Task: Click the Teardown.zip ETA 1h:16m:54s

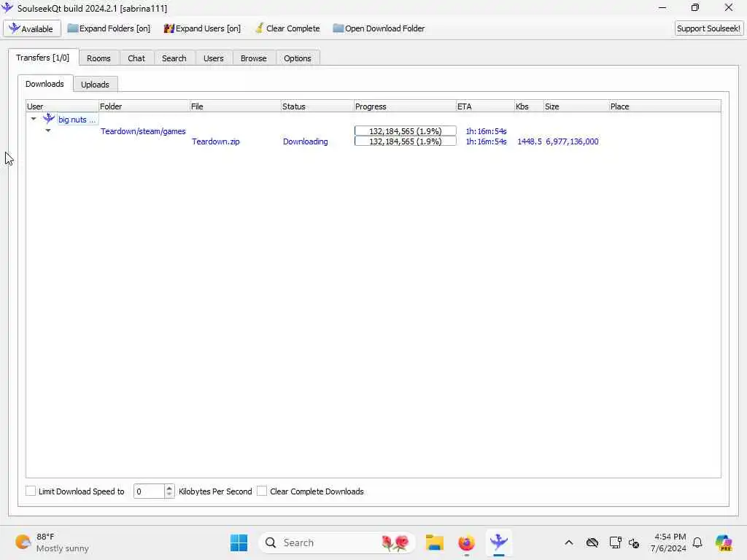Action: point(486,141)
